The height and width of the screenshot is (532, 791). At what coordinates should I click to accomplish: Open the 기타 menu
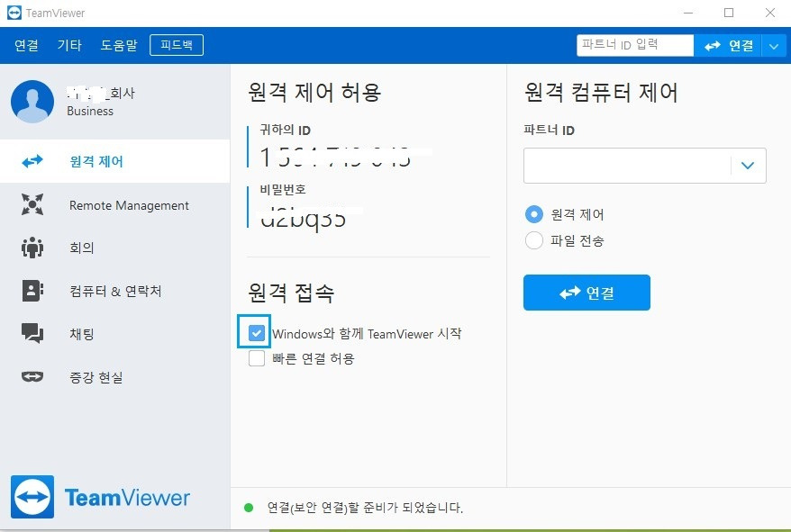[69, 45]
